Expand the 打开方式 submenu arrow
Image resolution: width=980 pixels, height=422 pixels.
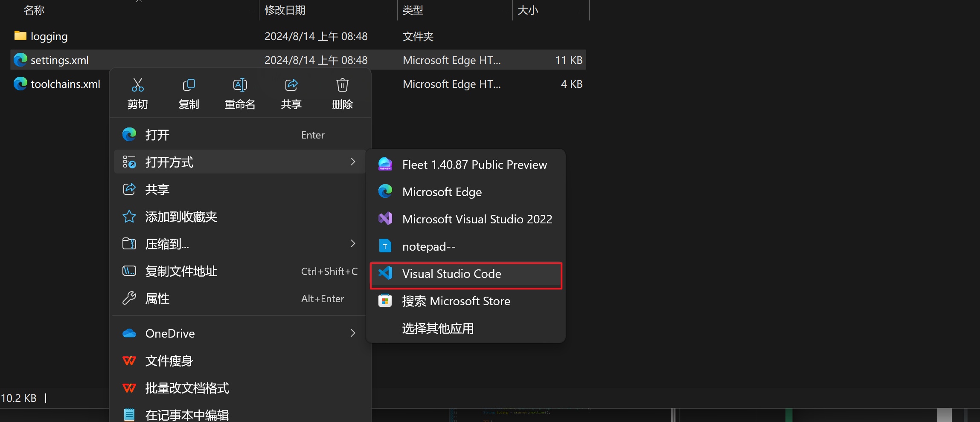tap(352, 162)
